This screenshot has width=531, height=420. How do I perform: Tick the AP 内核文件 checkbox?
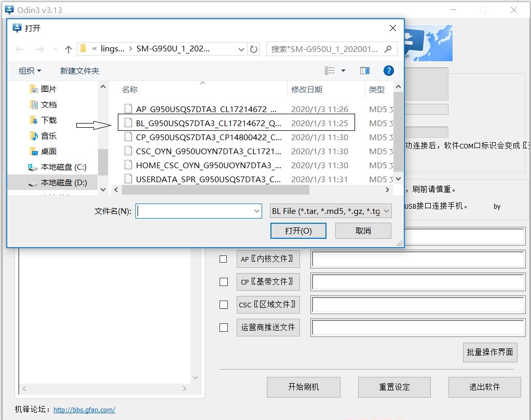(223, 259)
